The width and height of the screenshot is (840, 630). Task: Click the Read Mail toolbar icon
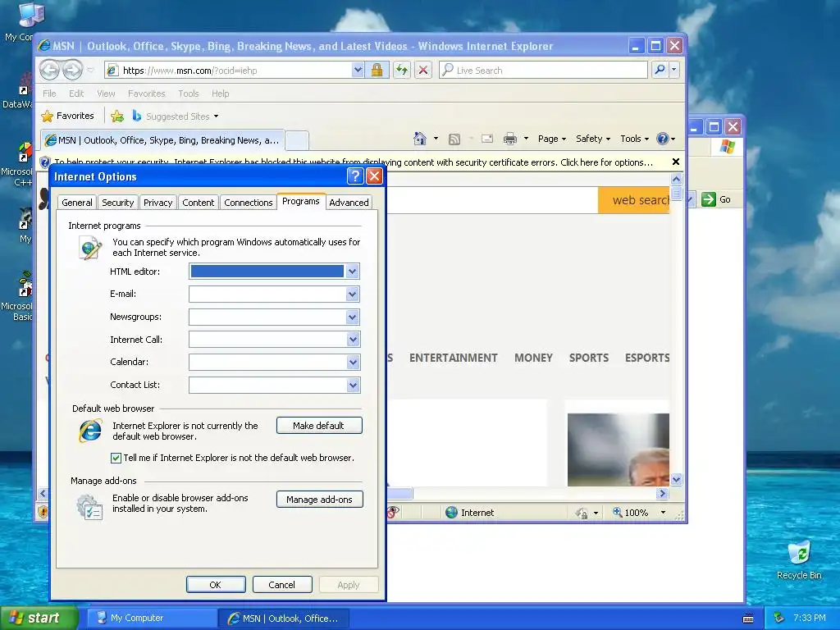pos(487,139)
